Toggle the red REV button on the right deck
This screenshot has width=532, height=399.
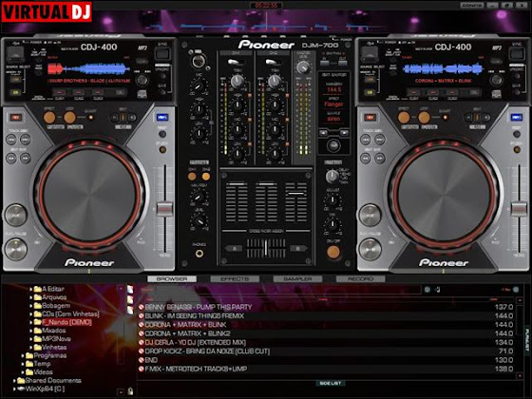[370, 118]
